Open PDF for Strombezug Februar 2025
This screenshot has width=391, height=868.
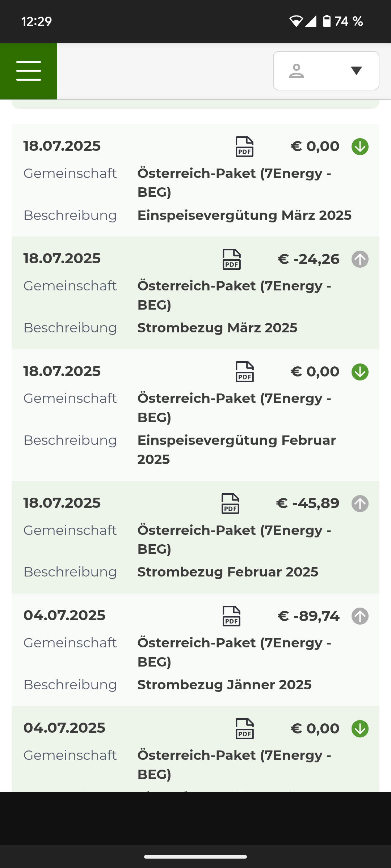(x=231, y=503)
